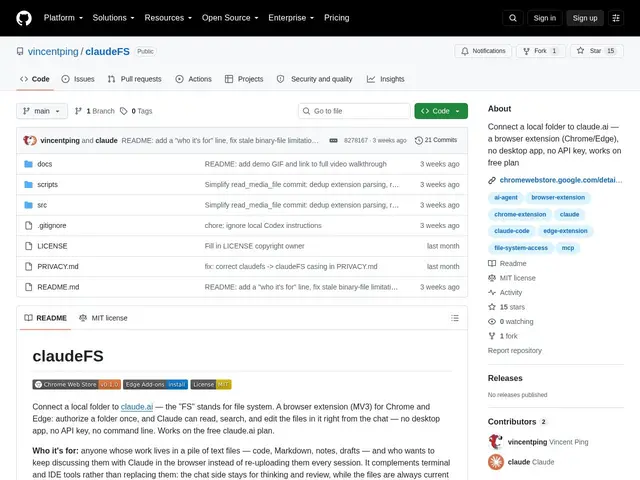Click the repository icon before vincentping
The image size is (640, 480).
click(20, 51)
